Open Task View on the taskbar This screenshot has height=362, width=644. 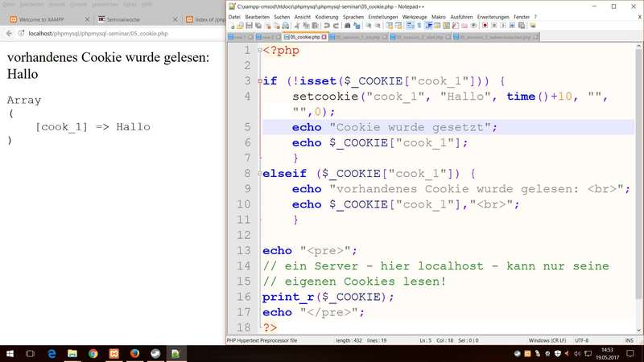[31, 353]
